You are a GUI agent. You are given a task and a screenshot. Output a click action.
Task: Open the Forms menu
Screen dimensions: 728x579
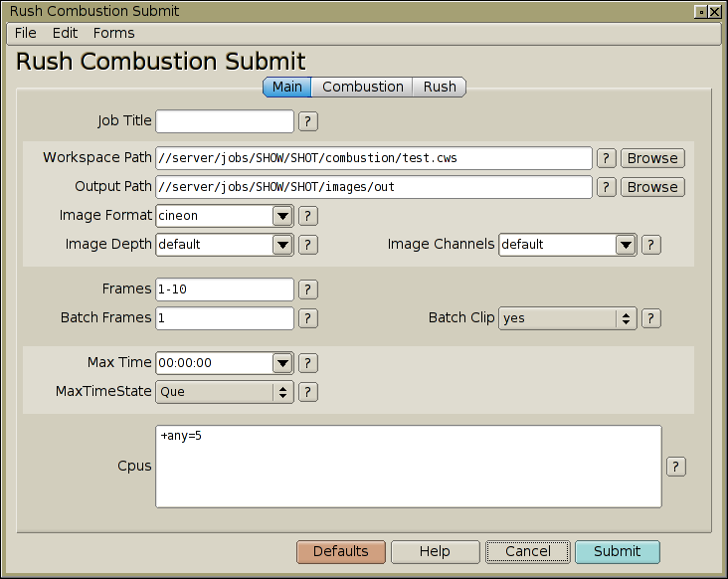113,33
